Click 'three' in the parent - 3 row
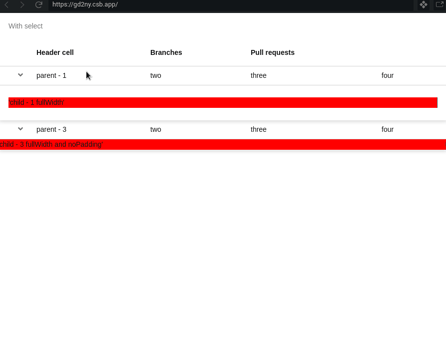 pos(258,129)
